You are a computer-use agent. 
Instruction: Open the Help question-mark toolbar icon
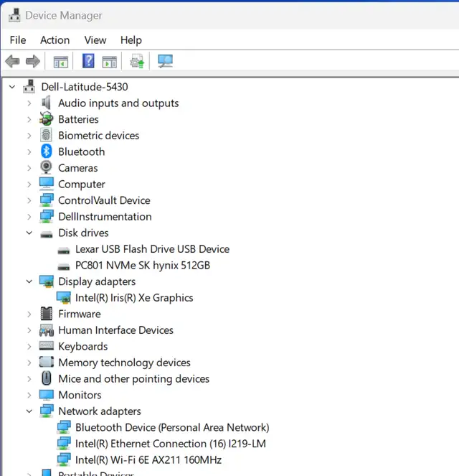pyautogui.click(x=88, y=61)
